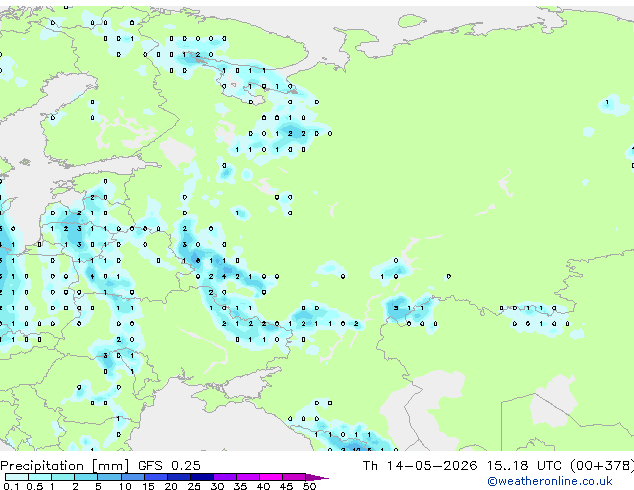The image size is (634, 490).
Task: Click the legend arrow tip beyond 50
Action: [x=317, y=477]
